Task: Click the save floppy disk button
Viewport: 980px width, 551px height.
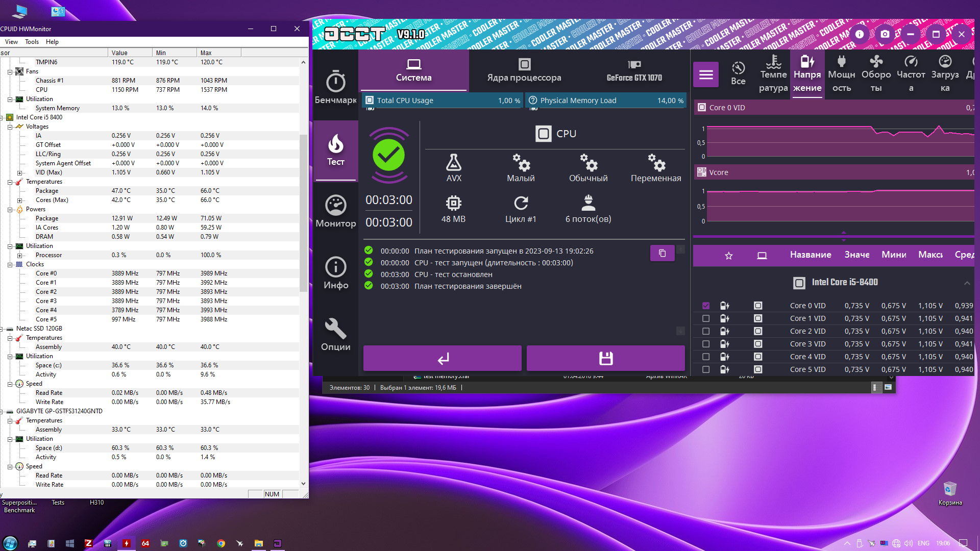Action: (605, 358)
